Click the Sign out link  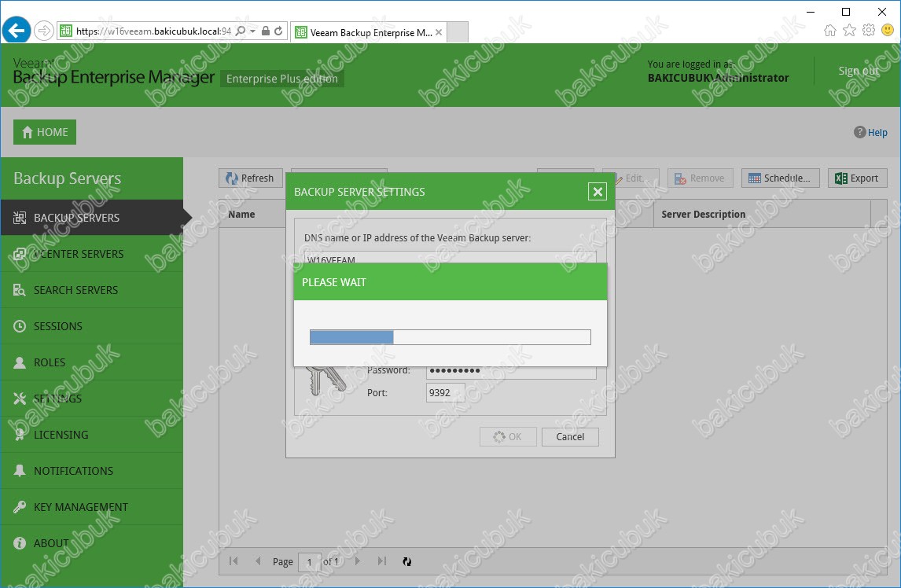(859, 71)
